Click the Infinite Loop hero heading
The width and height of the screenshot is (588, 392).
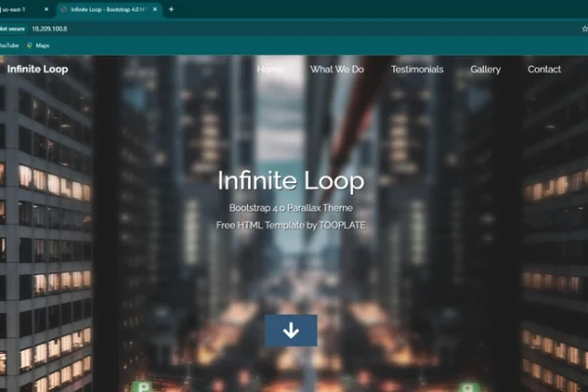tap(291, 180)
